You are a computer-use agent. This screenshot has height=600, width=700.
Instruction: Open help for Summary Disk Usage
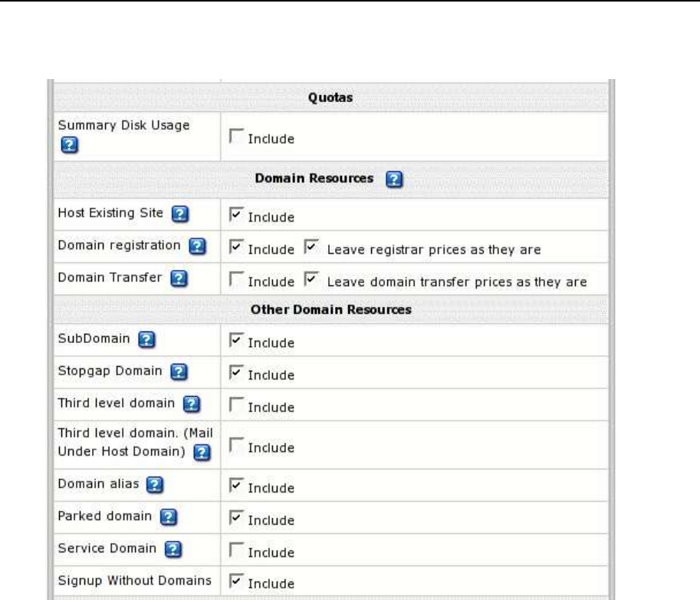tap(69, 145)
